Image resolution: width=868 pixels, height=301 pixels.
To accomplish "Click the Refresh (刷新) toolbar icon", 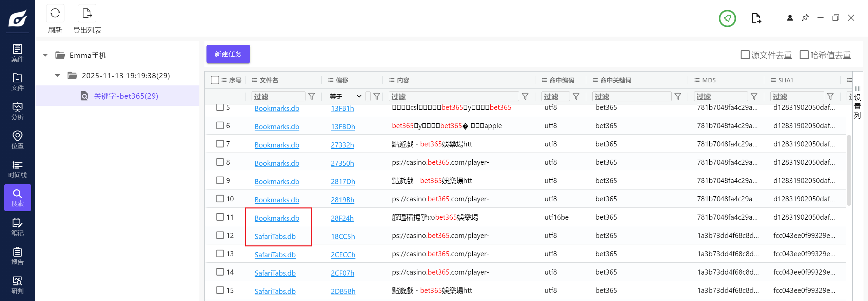I will click(55, 14).
